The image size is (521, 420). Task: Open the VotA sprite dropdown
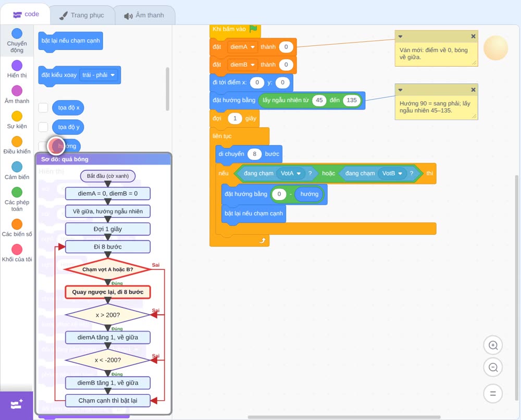coord(290,173)
